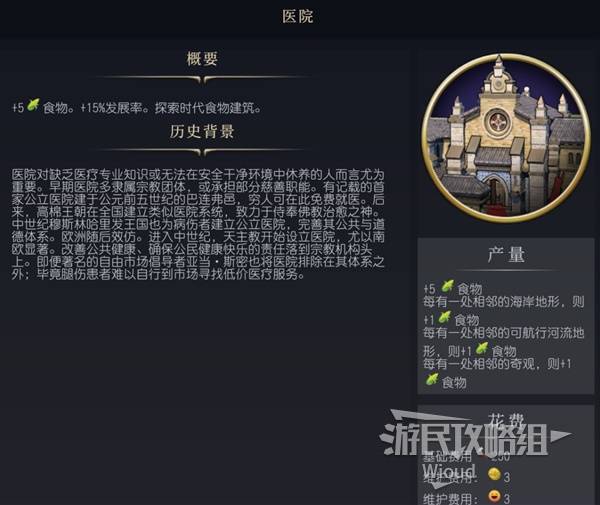
Task: Click the 概要 section heading
Action: 202,59
